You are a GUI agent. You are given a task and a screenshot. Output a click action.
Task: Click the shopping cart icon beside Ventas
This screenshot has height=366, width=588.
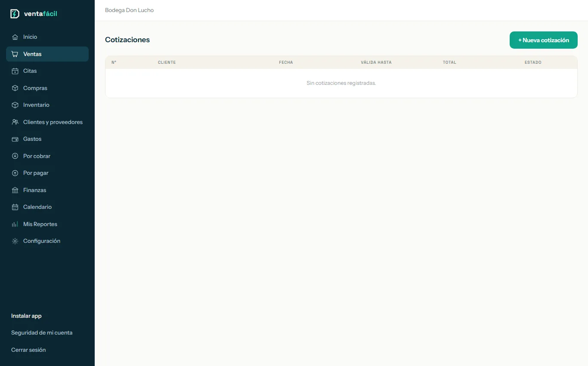click(x=15, y=54)
